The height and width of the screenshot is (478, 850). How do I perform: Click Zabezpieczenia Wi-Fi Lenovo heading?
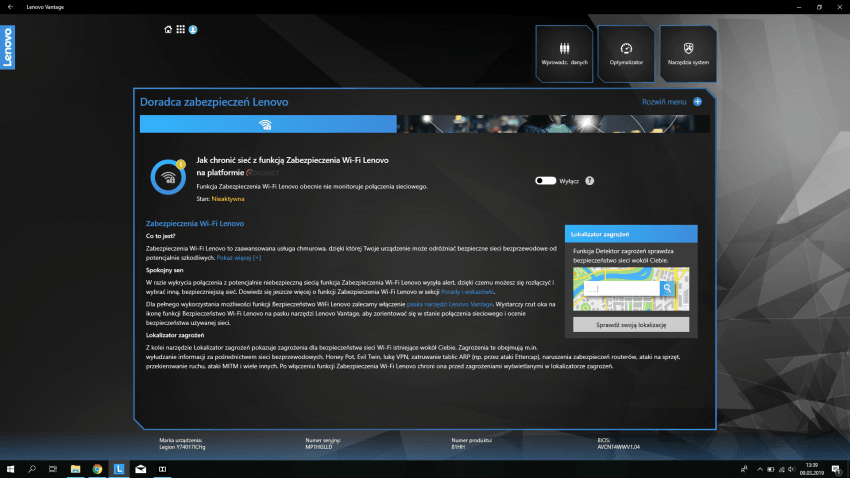click(195, 223)
